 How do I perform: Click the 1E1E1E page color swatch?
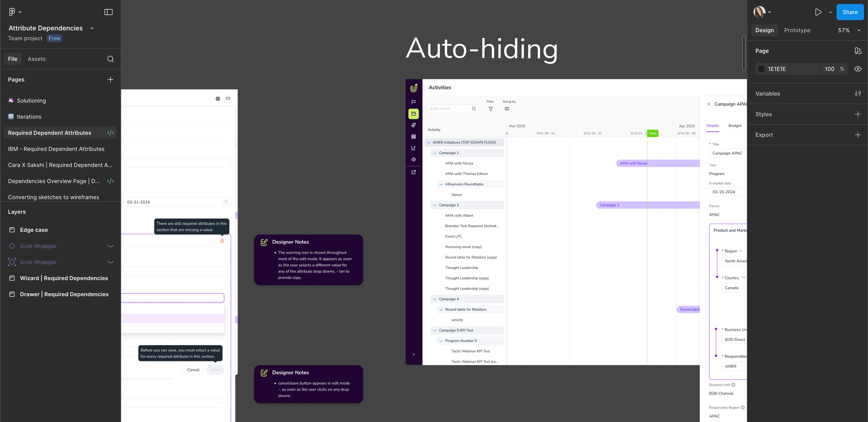point(761,69)
